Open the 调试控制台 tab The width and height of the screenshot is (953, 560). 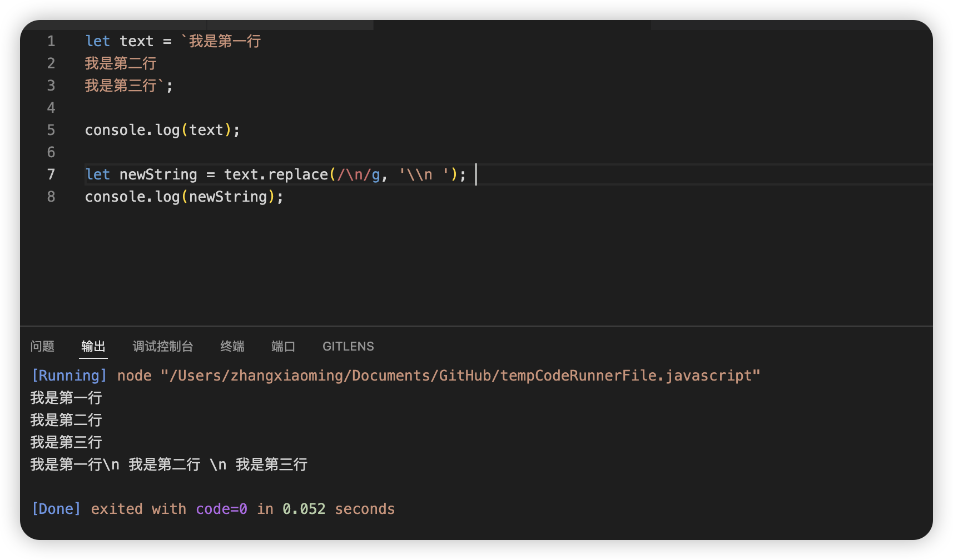pyautogui.click(x=163, y=347)
